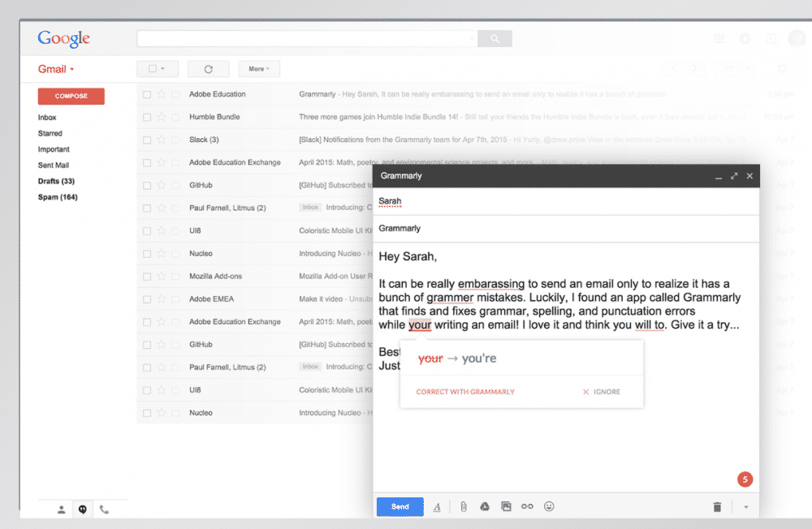812x529 pixels.
Task: Click the search magnifier button
Action: click(x=495, y=38)
